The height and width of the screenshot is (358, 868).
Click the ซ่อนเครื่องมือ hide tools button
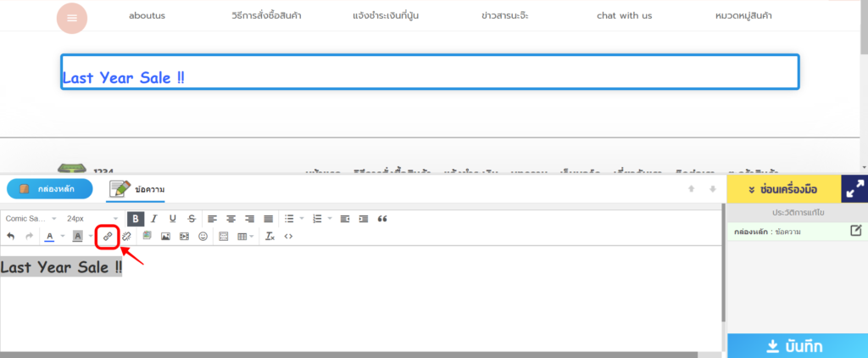(782, 189)
